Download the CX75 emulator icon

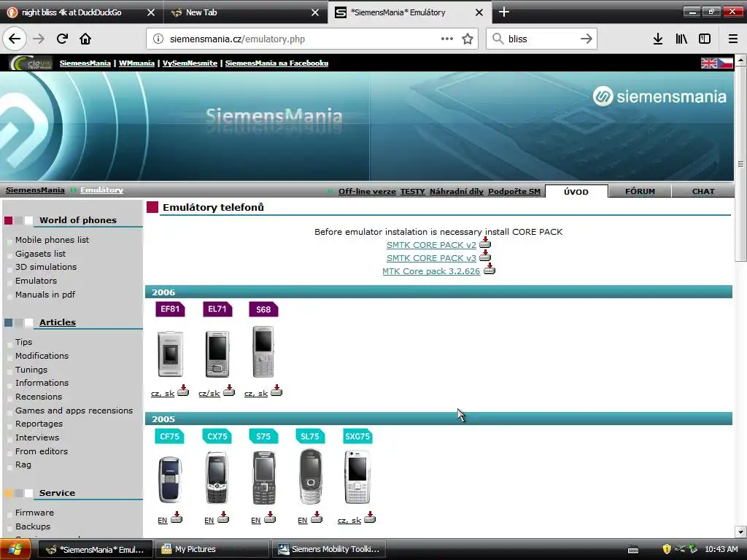click(223, 518)
